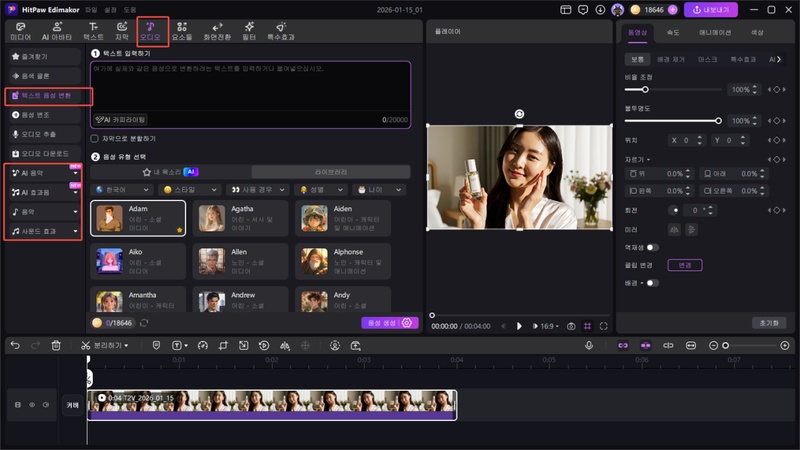This screenshot has width=800, height=450.
Task: Toggle the purple link clips icon above the timeline
Action: (623, 345)
